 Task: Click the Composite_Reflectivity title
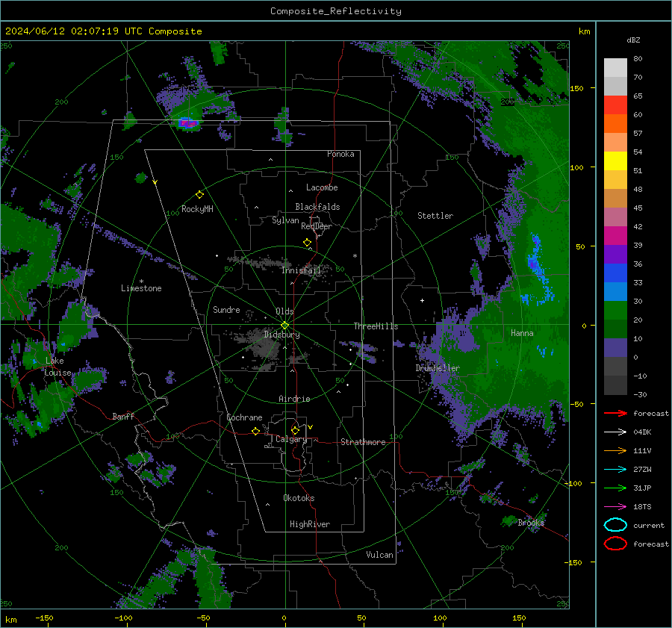coord(336,11)
